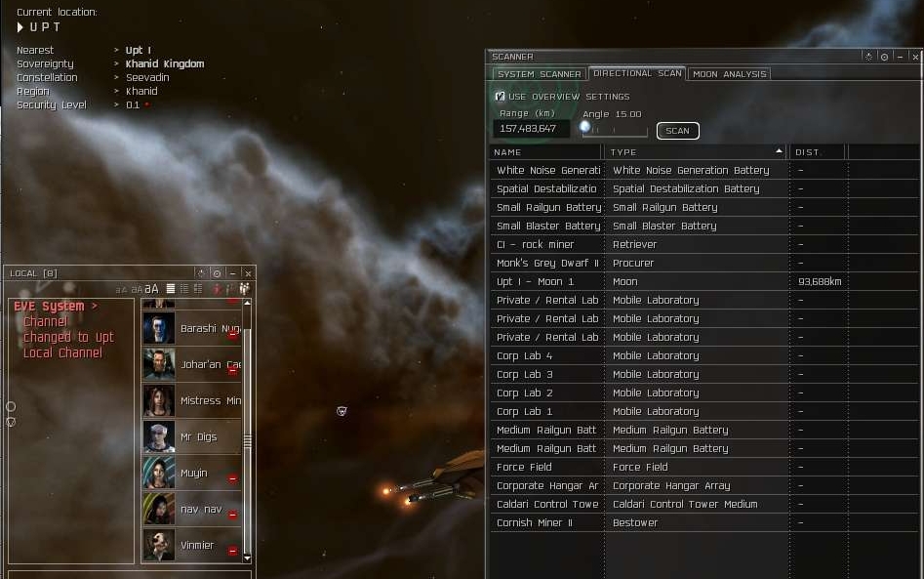Select Corp Lab 4 row

(x=704, y=355)
